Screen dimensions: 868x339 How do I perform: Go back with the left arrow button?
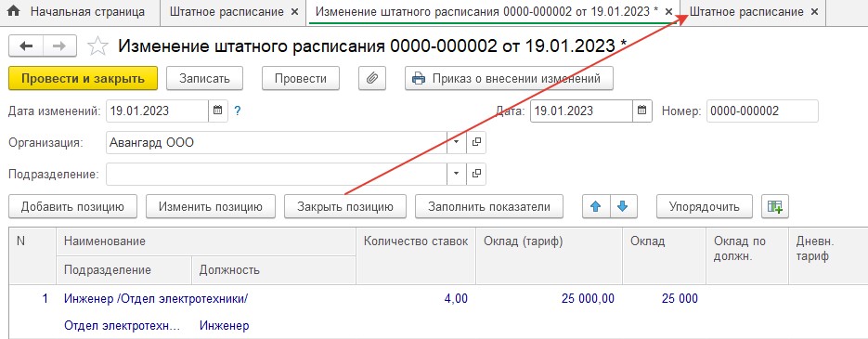[26, 46]
